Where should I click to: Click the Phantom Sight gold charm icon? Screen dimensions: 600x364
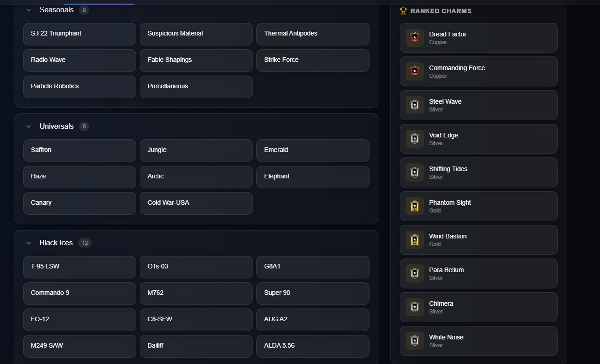tap(414, 206)
